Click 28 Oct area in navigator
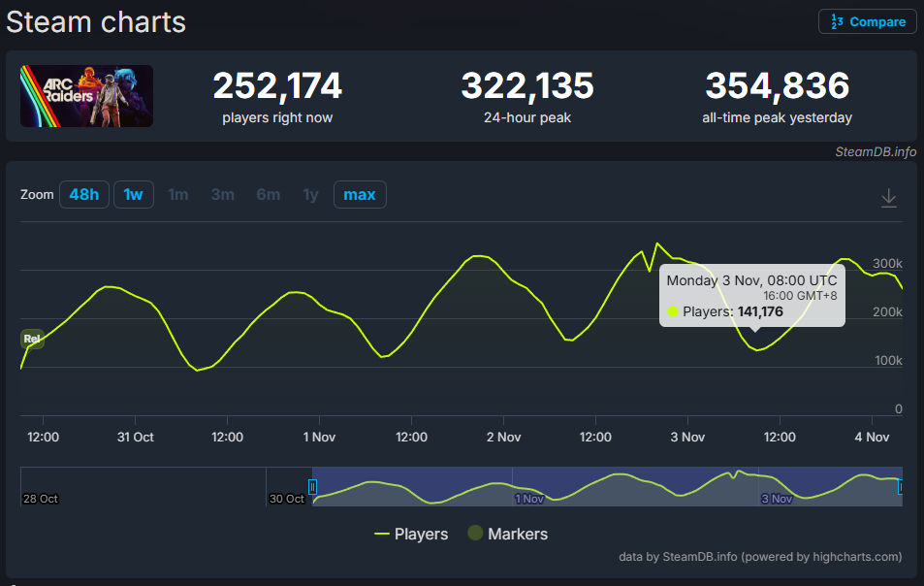 (x=42, y=499)
